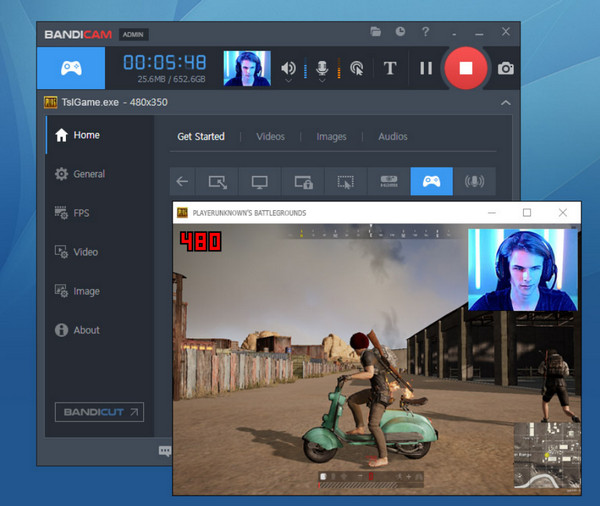Toggle the microphone icon

coord(322,68)
